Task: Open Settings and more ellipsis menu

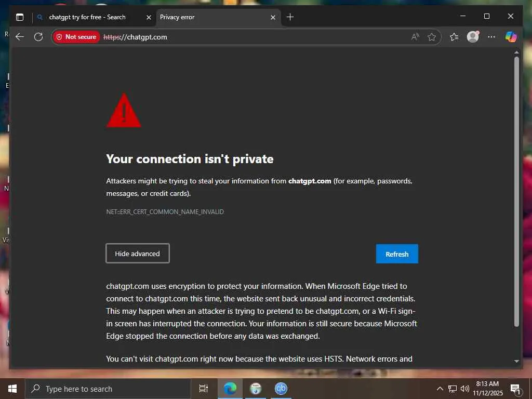Action: pos(491,37)
